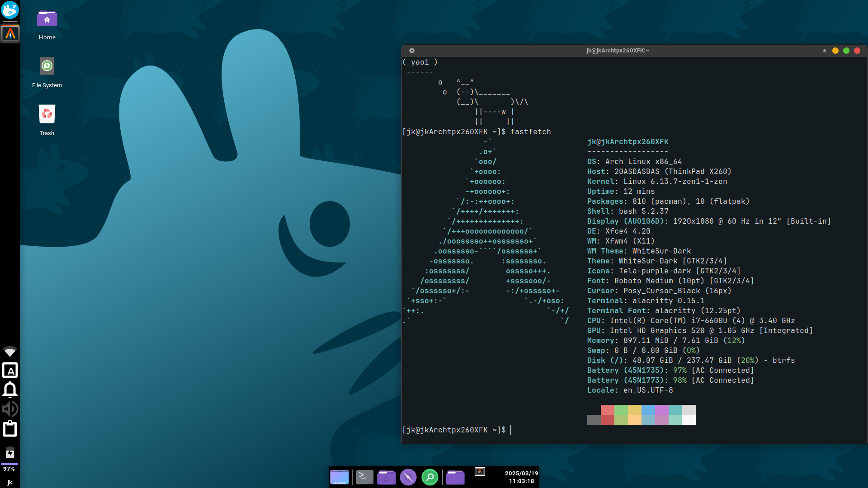Click the Packages: 810 (pacman) line
Viewport: 868px width, 488px height.
(668, 201)
